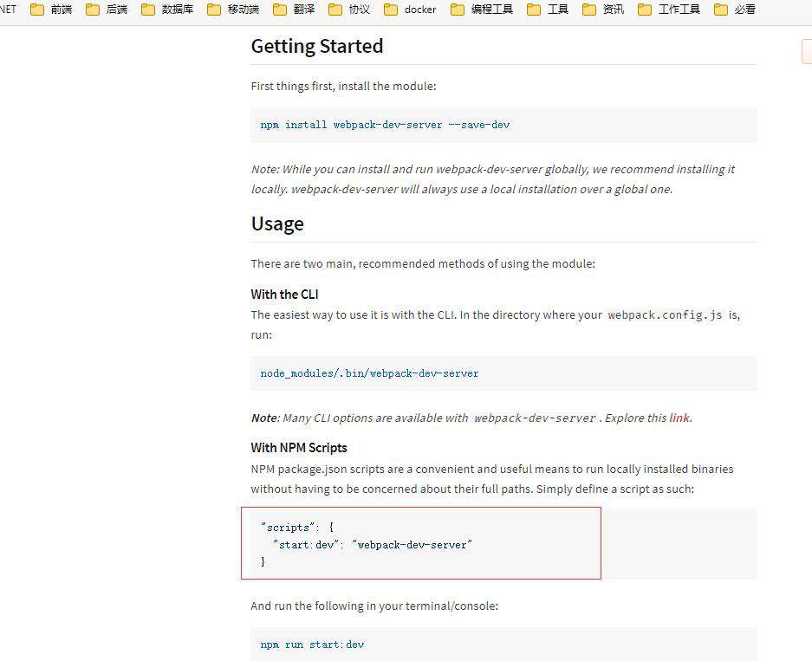Open the 工具 bookmark folder
The image size is (812, 661).
pos(548,10)
